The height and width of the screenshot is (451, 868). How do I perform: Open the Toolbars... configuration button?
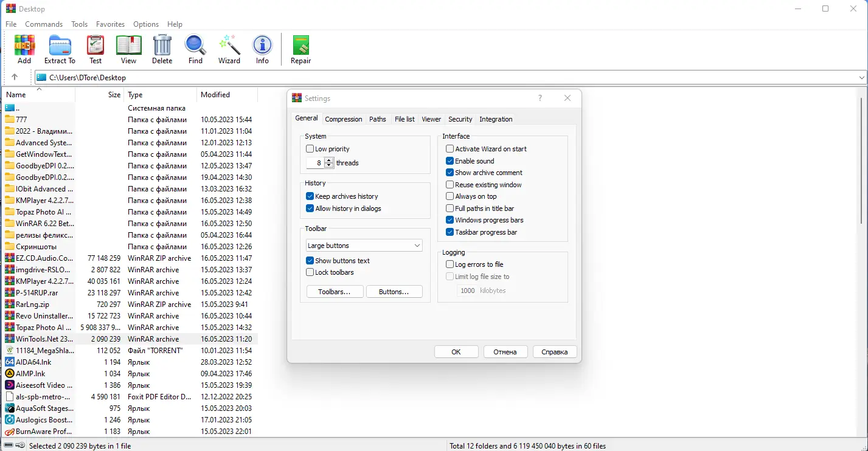(335, 292)
